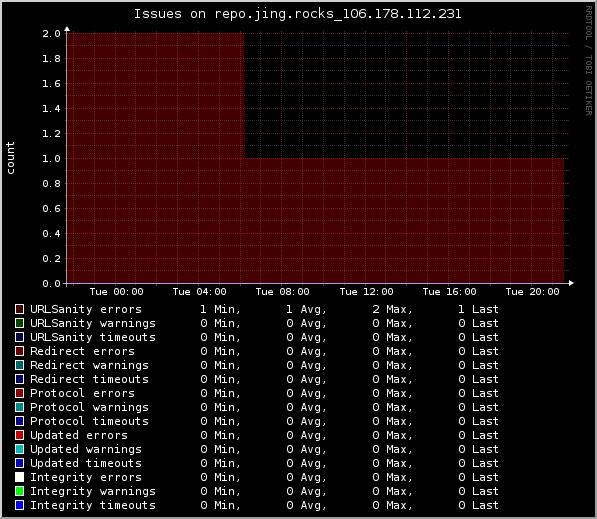The width and height of the screenshot is (597, 519).
Task: Click the Tue 08:00 time axis label
Action: tap(283, 292)
